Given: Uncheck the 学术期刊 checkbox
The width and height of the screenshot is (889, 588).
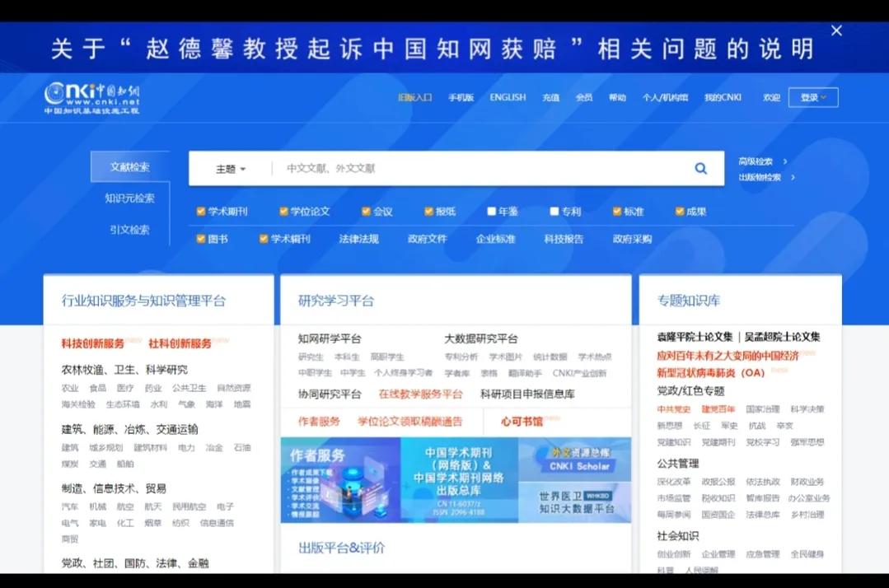Looking at the screenshot, I should point(199,211).
